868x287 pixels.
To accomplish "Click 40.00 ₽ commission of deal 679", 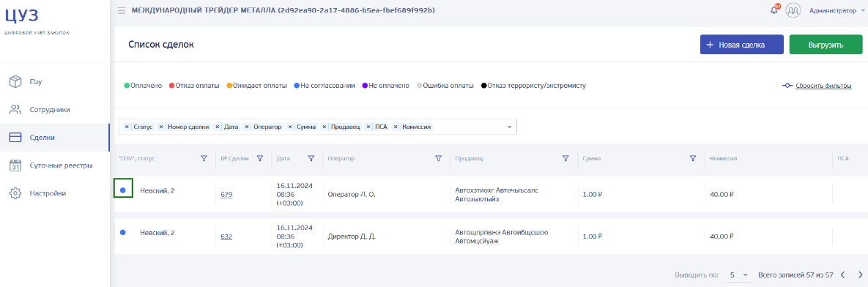I will [722, 194].
